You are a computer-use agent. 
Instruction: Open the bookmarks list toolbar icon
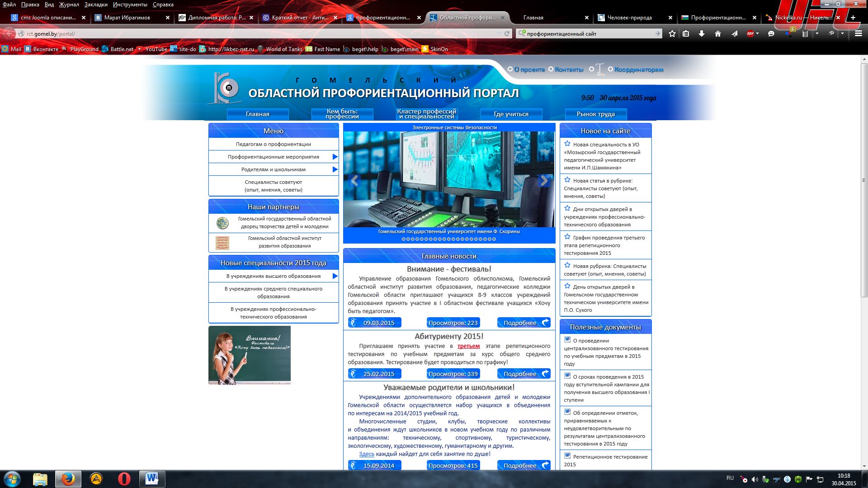[x=686, y=34]
